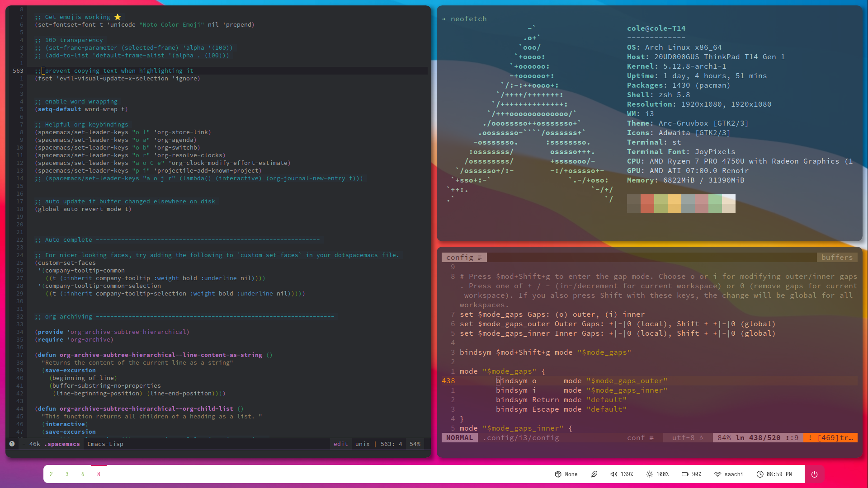Select the active workspace 8
Image resolution: width=868 pixels, height=488 pixels.
pyautogui.click(x=99, y=474)
